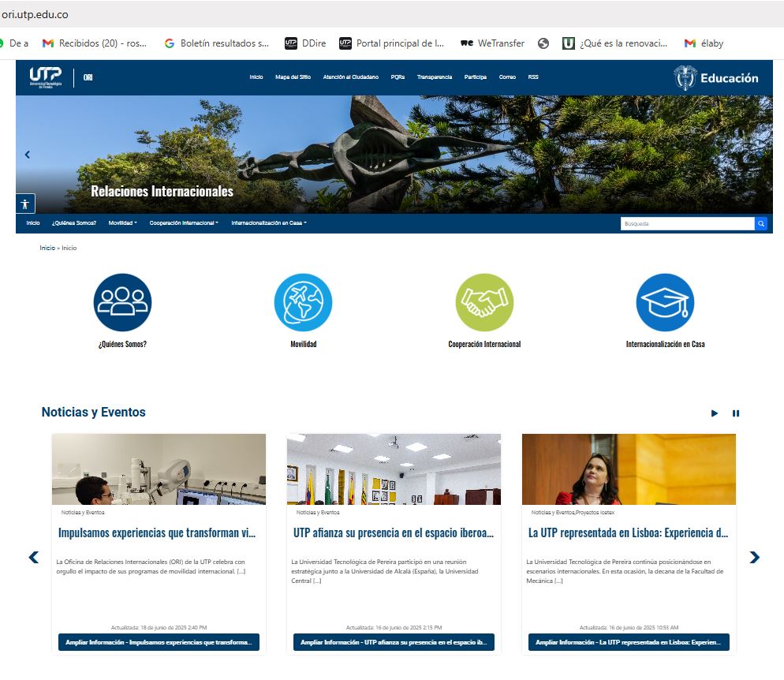
Task: Click Ampliar Información - Impulsamos experiencias button
Action: pos(159,642)
